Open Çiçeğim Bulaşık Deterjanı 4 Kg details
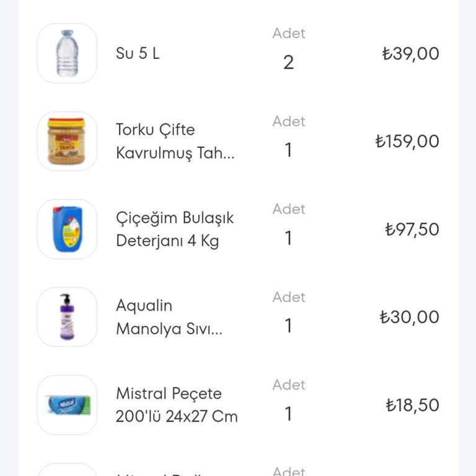The image size is (476, 476). pyautogui.click(x=175, y=229)
